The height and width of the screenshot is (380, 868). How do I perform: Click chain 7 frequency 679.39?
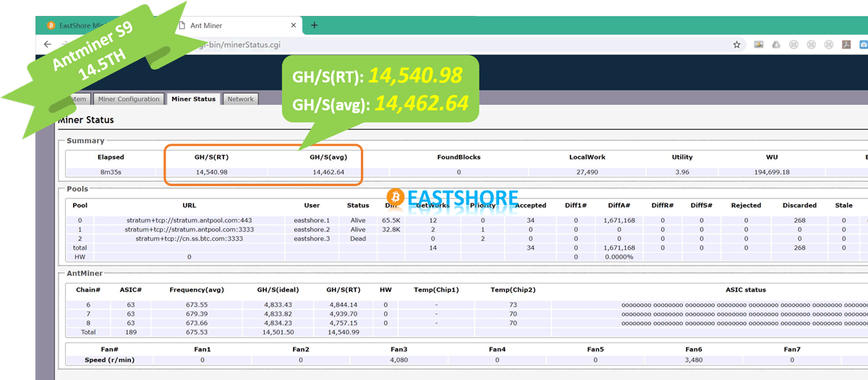pyautogui.click(x=197, y=314)
